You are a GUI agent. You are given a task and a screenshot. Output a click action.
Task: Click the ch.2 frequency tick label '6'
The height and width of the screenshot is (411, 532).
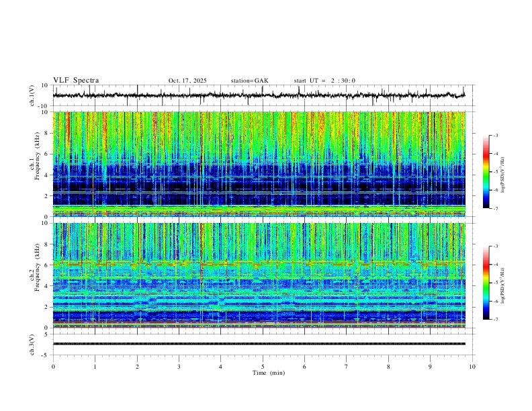coord(46,265)
